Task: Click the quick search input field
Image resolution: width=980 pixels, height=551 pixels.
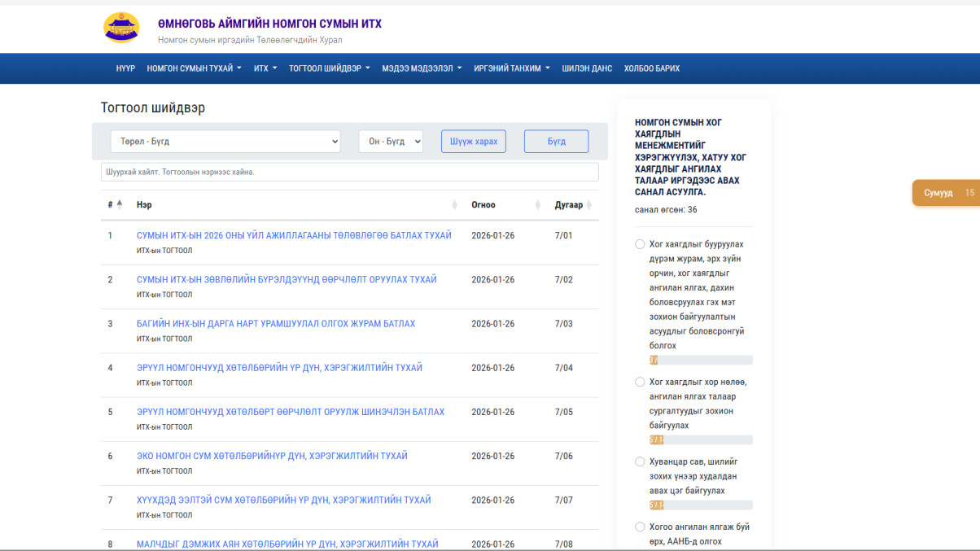Action: tap(350, 172)
